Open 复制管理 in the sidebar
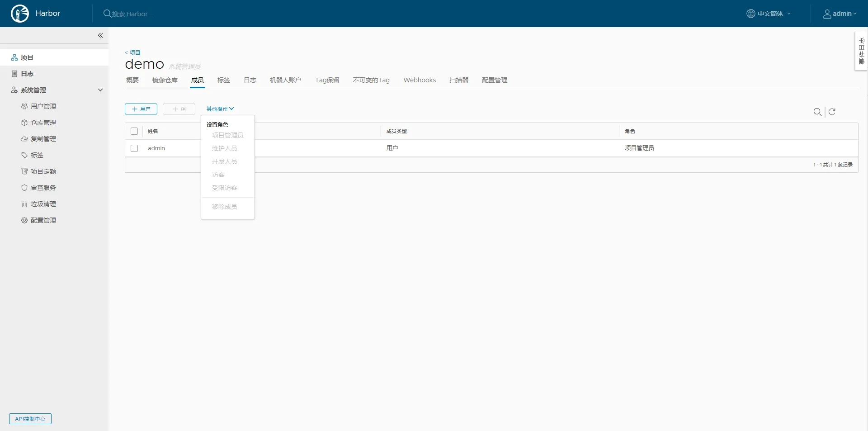 click(x=43, y=139)
